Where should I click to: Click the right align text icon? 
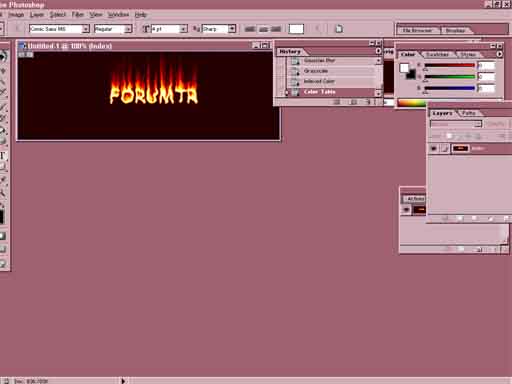click(x=276, y=29)
